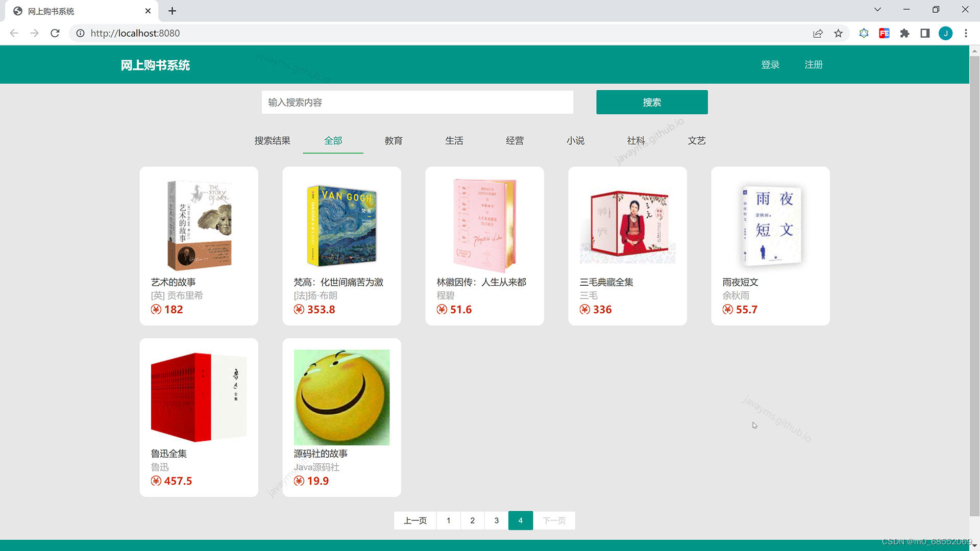Go to page 2
Screen dimensions: 980x551
pos(473,520)
